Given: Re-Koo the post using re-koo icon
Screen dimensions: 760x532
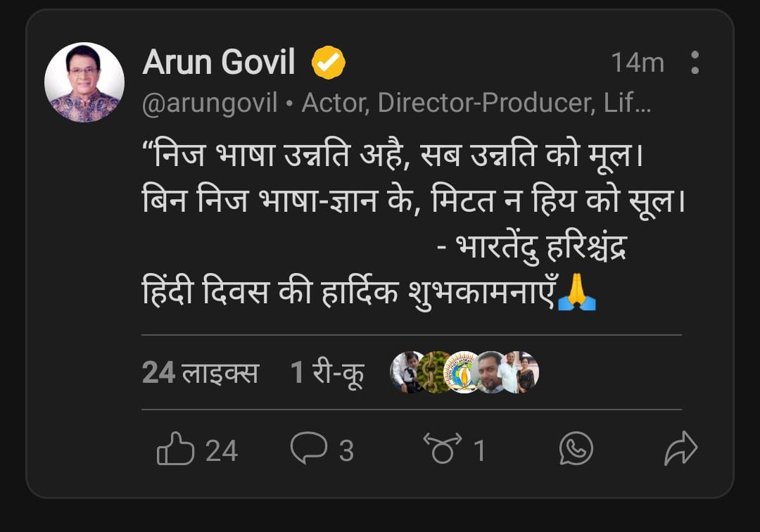Looking at the screenshot, I should point(443,450).
